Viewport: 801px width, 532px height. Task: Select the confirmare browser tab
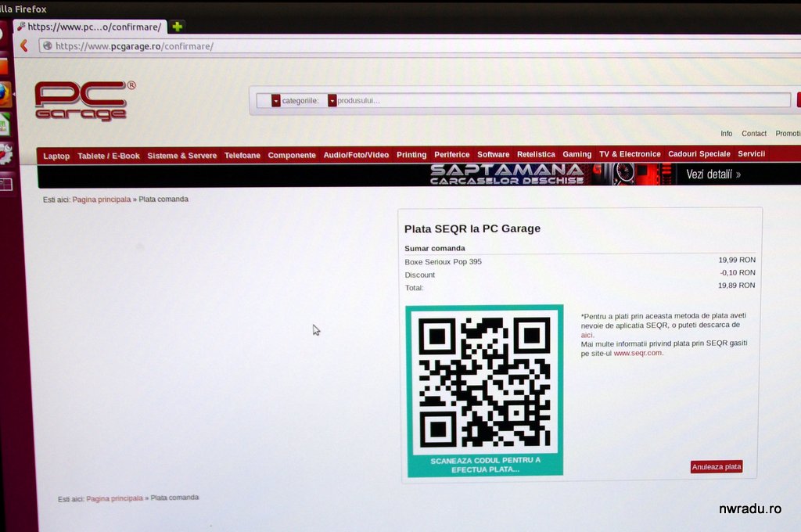[91, 27]
